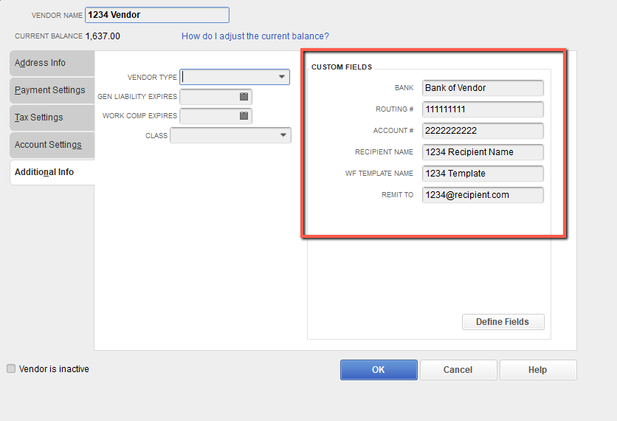Check the Vendor is inactive box
The image size is (617, 421).
11,368
